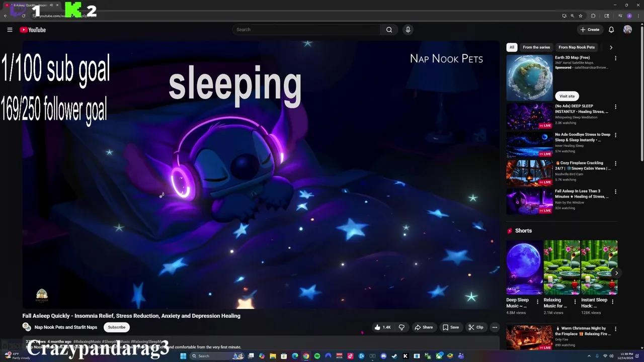Select the All filter chip
Screen dimensions: 644x362
coord(512,47)
